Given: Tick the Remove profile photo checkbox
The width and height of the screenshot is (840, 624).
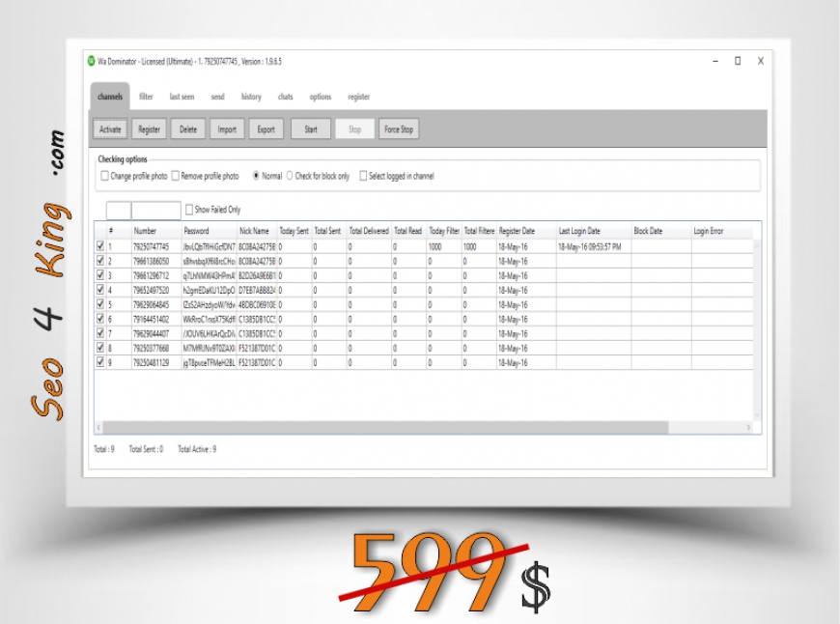Looking at the screenshot, I should click(x=176, y=177).
